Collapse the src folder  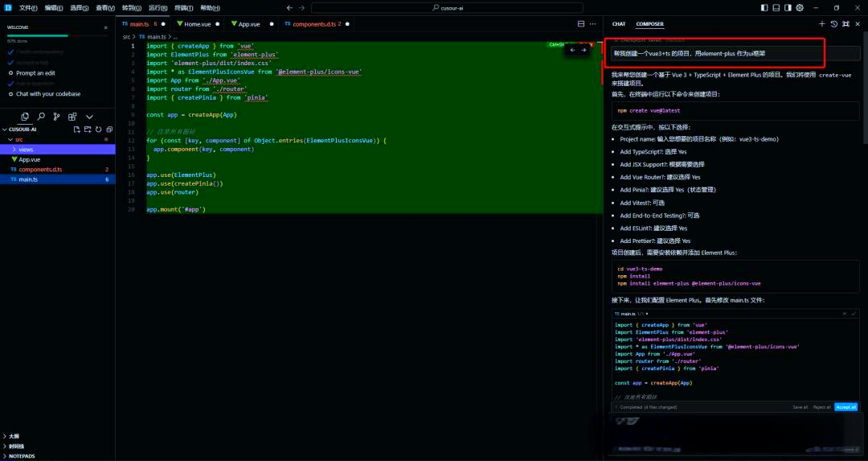[18, 139]
